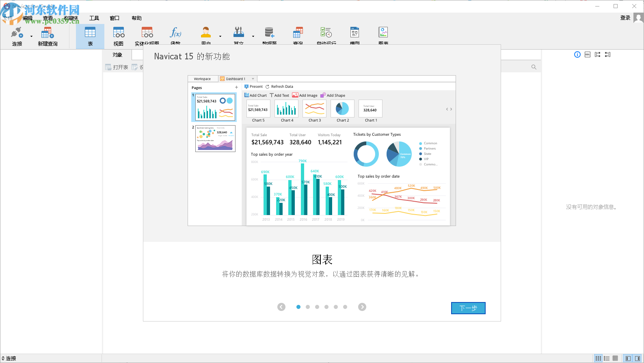Open the Model toolbar icon

(x=355, y=37)
